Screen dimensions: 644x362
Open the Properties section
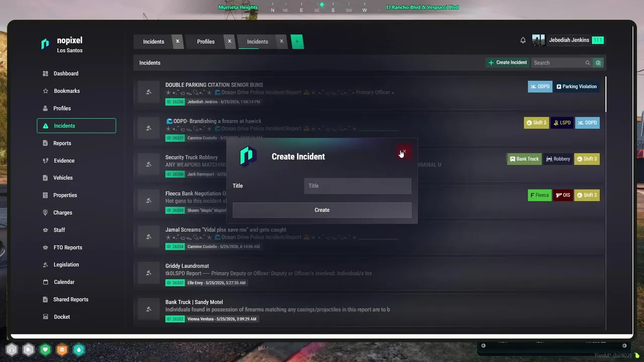click(65, 195)
